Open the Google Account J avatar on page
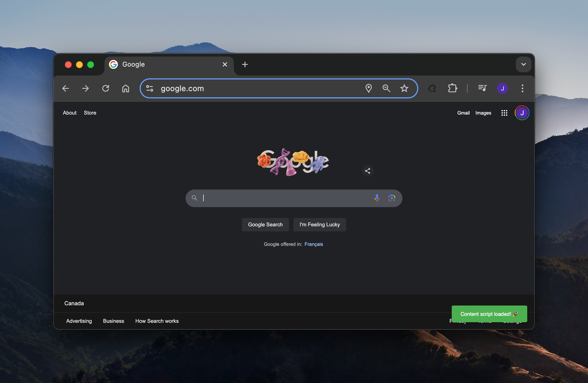588x383 pixels. point(522,113)
